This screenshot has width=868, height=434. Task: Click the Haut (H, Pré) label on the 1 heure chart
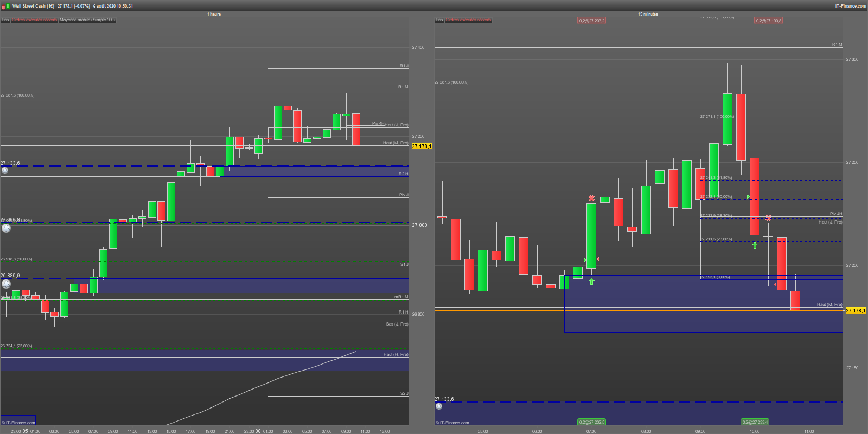tap(395, 354)
